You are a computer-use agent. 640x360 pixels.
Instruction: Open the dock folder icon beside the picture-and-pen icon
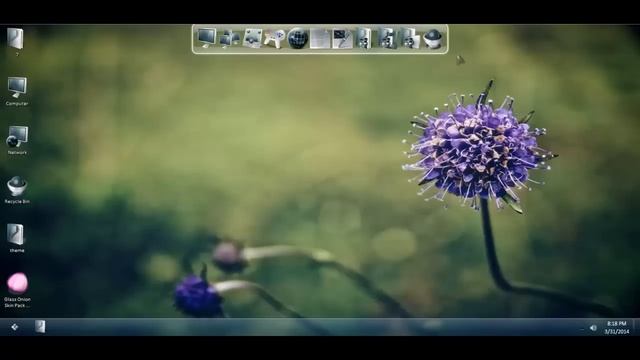[x=364, y=38]
